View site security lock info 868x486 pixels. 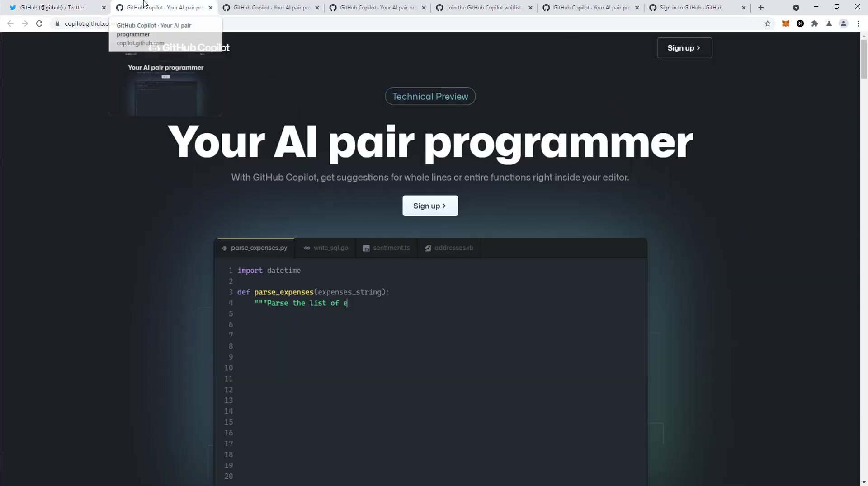coord(57,23)
